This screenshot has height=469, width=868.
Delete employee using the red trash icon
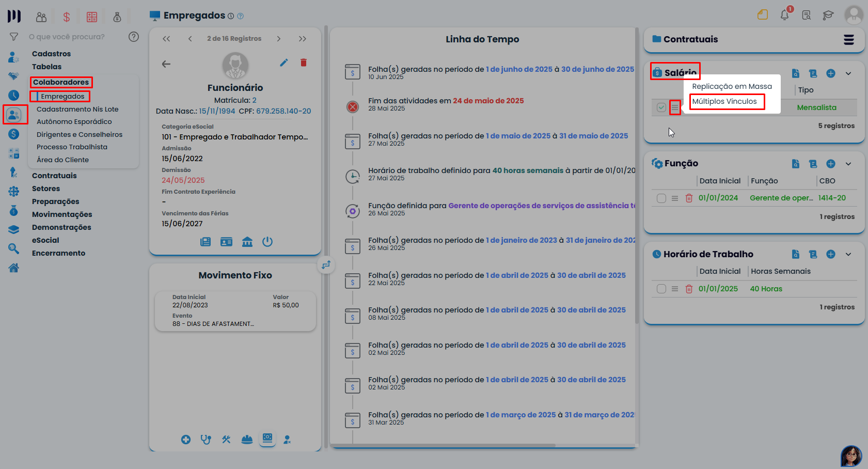coord(304,62)
